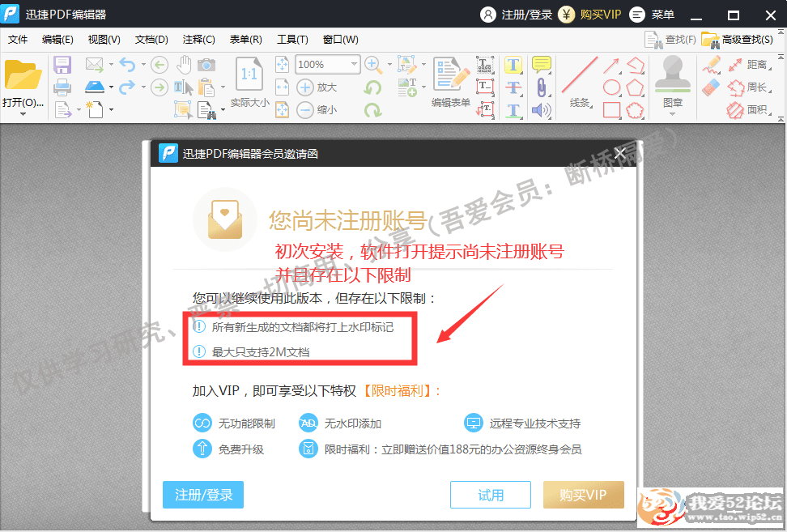Select the 线条 line tool
This screenshot has height=532, width=787.
coord(580,82)
